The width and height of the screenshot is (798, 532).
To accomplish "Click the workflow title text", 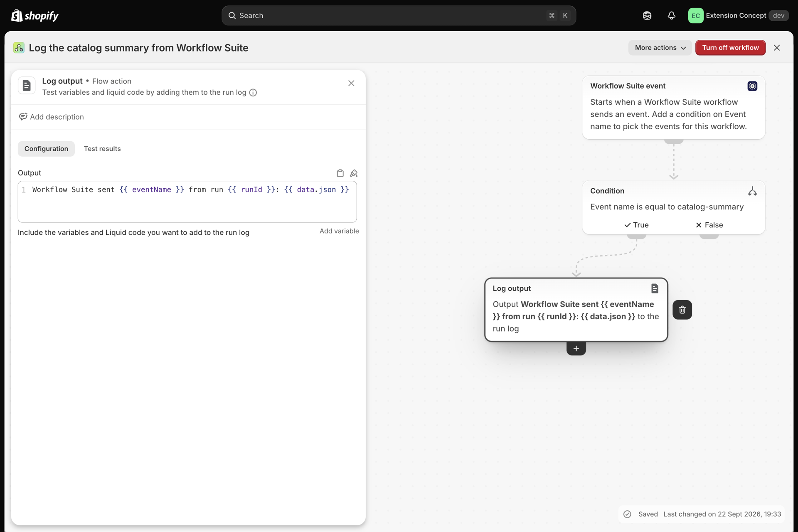I will (x=138, y=48).
